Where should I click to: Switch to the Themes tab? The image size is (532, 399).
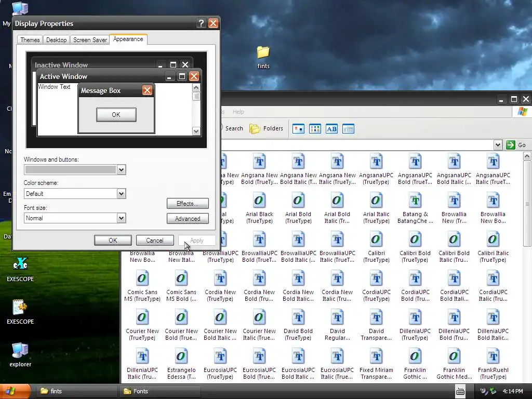pyautogui.click(x=30, y=39)
